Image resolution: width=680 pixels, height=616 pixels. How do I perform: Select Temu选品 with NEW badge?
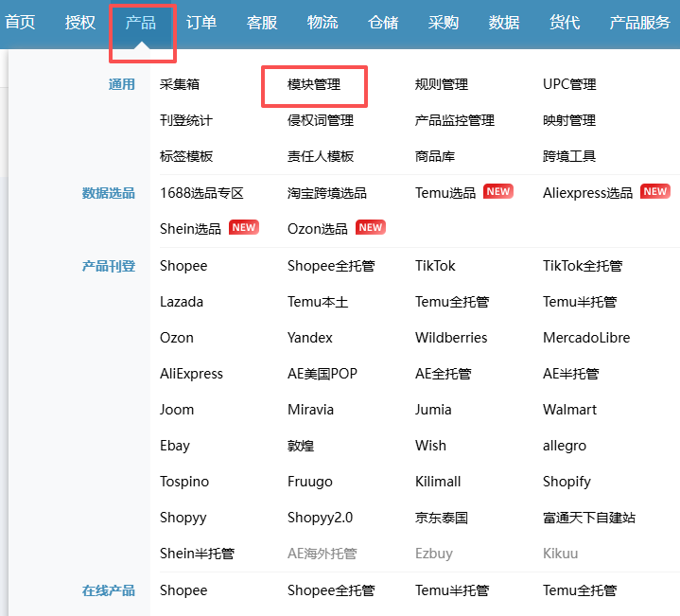point(445,192)
